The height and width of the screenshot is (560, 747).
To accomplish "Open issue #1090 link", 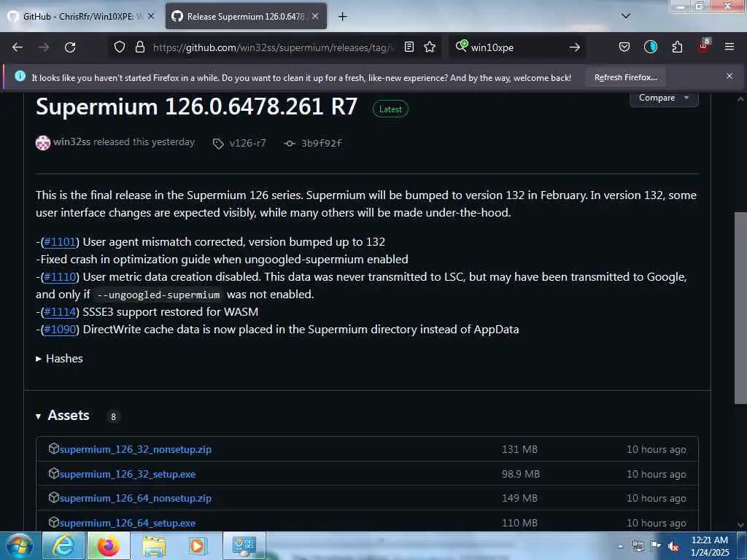I will [60, 330].
